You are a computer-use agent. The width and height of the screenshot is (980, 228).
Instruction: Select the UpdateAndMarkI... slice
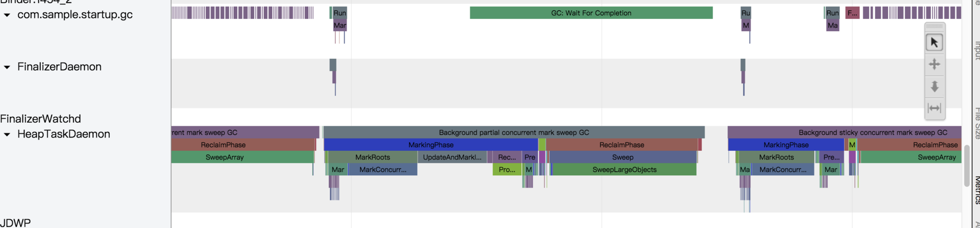[x=452, y=157]
